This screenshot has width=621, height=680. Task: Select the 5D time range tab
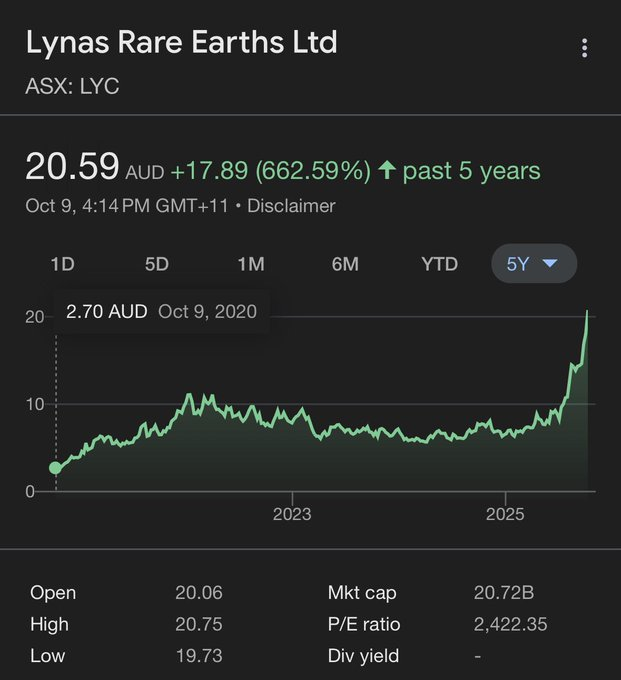(157, 264)
